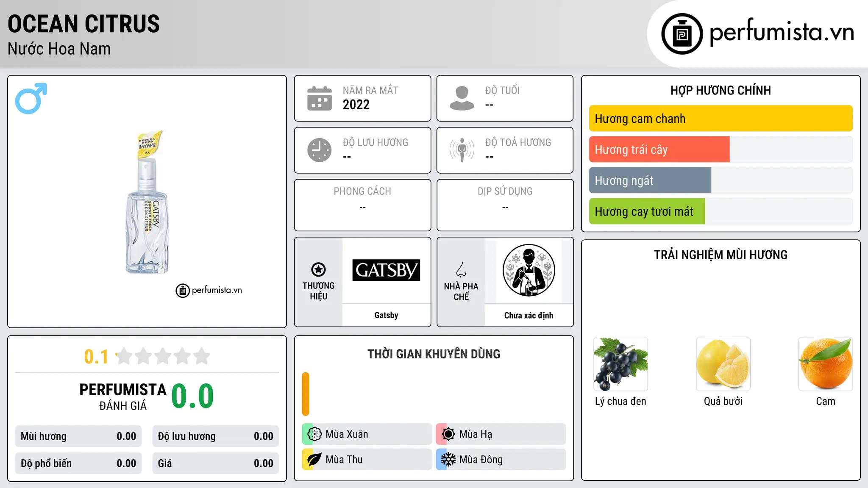Image resolution: width=868 pixels, height=488 pixels.
Task: Click the NĂM RA MẮT label
Action: (x=370, y=90)
